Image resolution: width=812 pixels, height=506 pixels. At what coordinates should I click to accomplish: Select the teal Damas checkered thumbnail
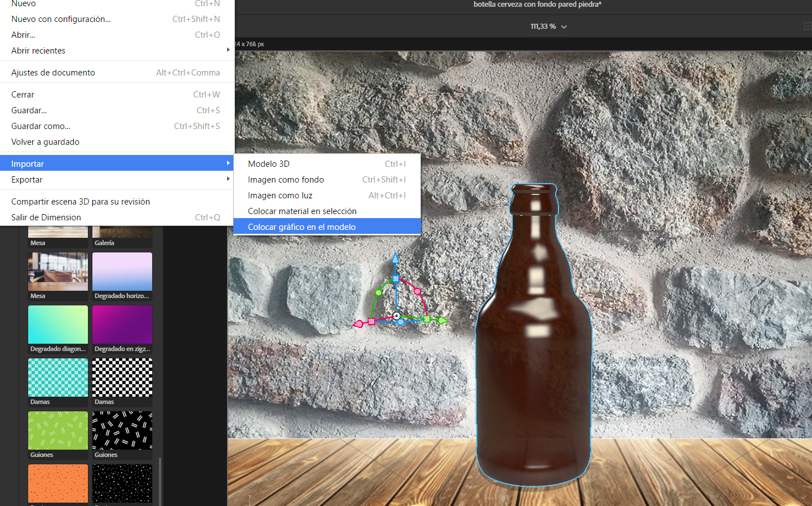pos(58,378)
